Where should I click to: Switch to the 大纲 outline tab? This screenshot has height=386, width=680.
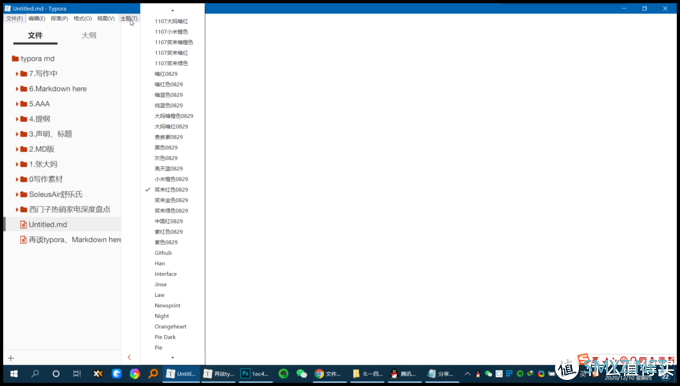click(x=88, y=36)
